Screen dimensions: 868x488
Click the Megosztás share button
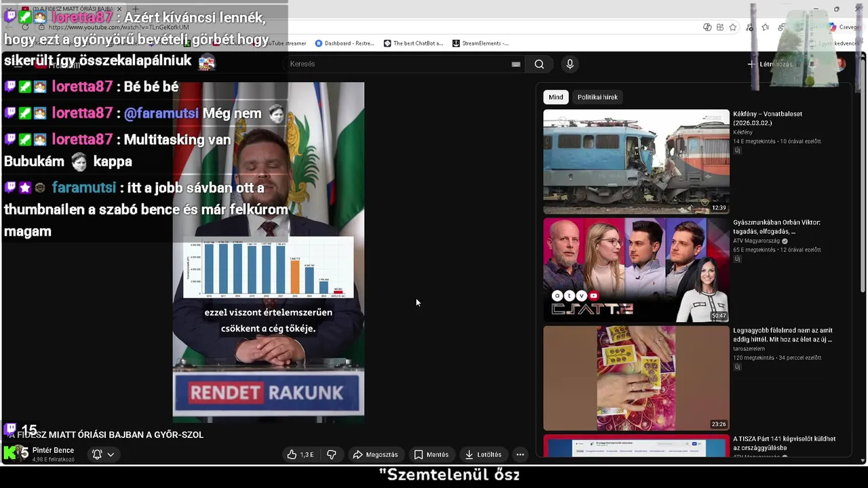[375, 455]
